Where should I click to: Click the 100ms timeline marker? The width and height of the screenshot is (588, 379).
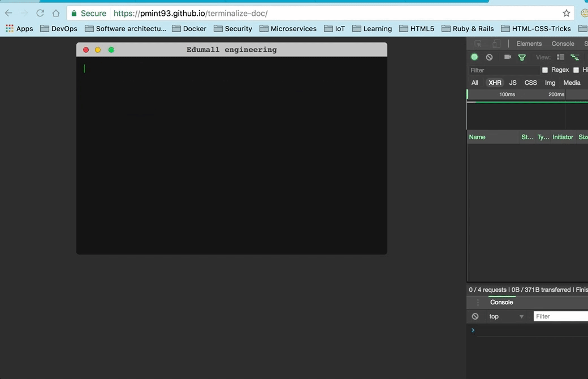pyautogui.click(x=507, y=94)
